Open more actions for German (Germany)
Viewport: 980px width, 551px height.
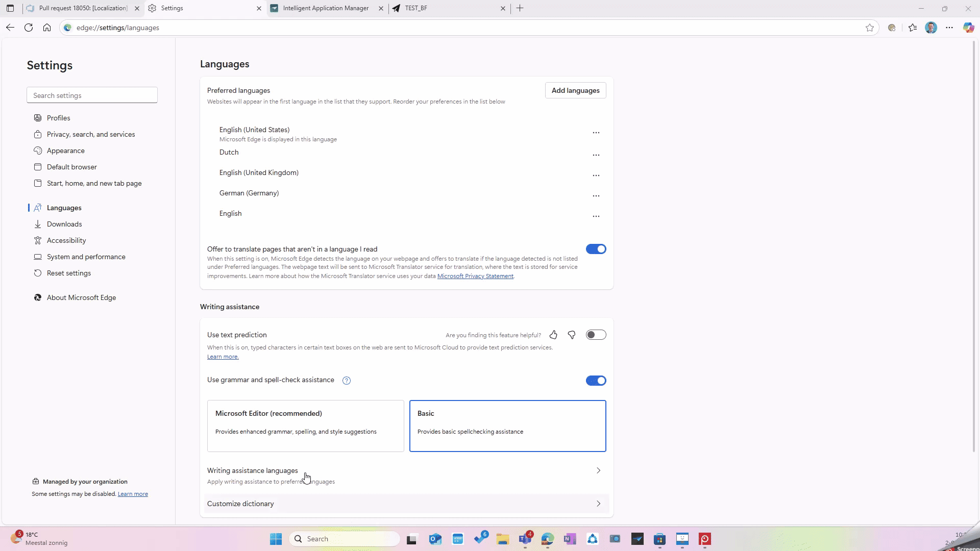pyautogui.click(x=596, y=196)
